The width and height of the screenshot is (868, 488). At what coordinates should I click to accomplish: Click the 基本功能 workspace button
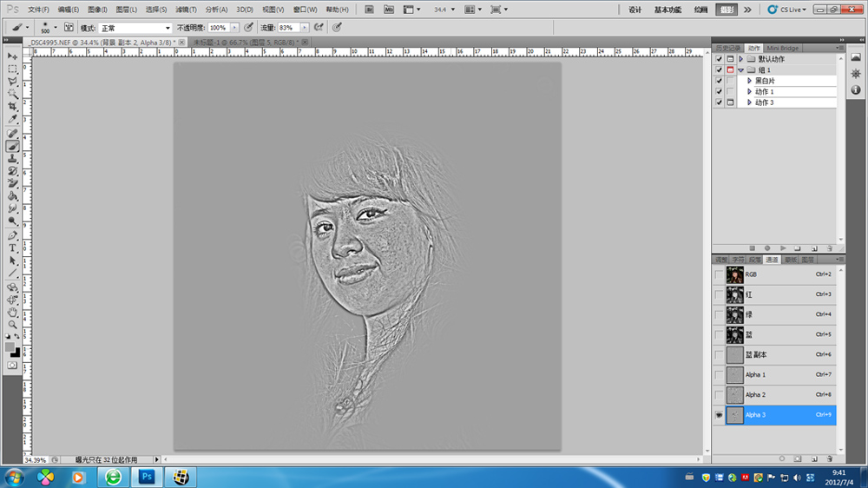667,10
